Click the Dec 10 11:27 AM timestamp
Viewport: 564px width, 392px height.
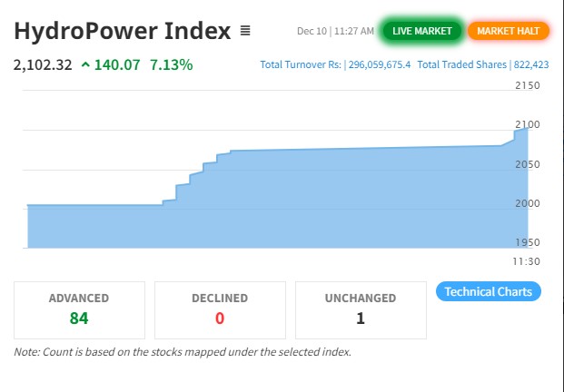(335, 32)
